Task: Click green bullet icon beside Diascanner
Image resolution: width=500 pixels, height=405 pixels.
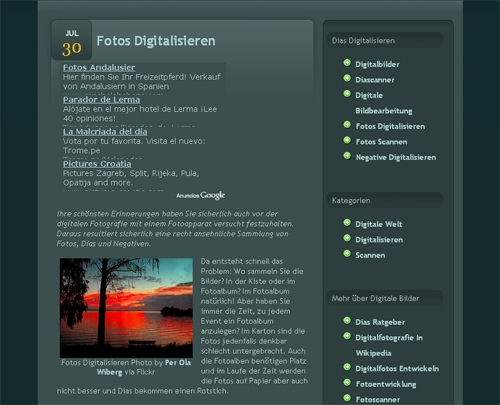Action: (x=347, y=78)
